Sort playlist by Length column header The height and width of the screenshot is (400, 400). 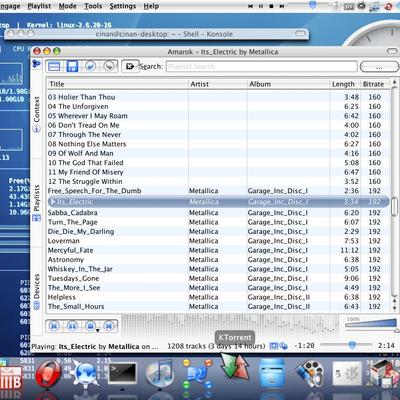click(345, 84)
